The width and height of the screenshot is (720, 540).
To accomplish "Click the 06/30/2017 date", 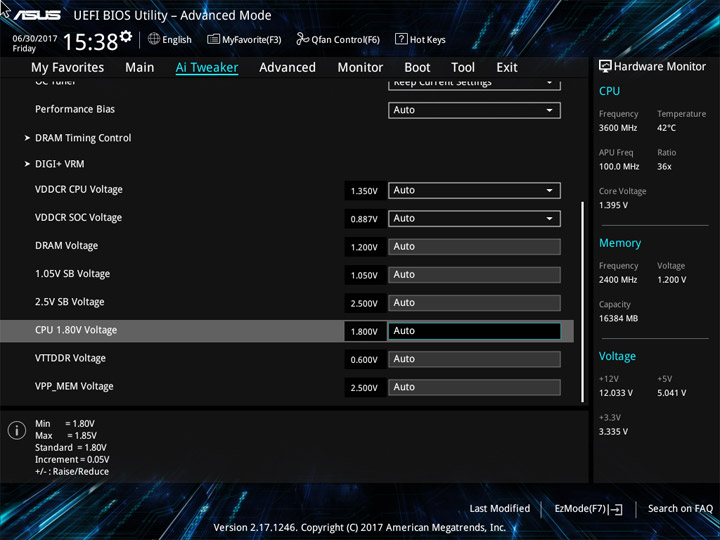I will [x=34, y=39].
